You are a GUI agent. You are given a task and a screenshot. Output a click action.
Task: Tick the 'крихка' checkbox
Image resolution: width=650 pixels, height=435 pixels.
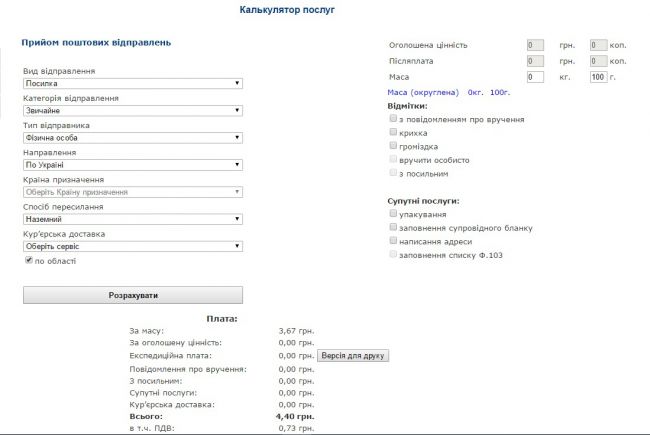tap(394, 132)
